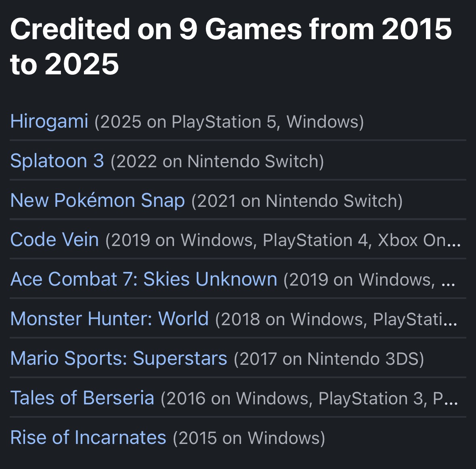
Task: Click the Tales of Berseria link
Action: point(82,398)
